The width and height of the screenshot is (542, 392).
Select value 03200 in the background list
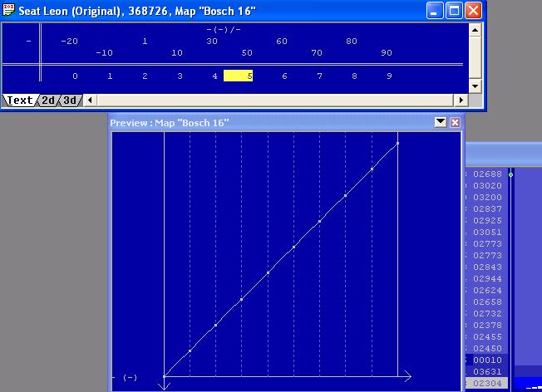coord(487,197)
